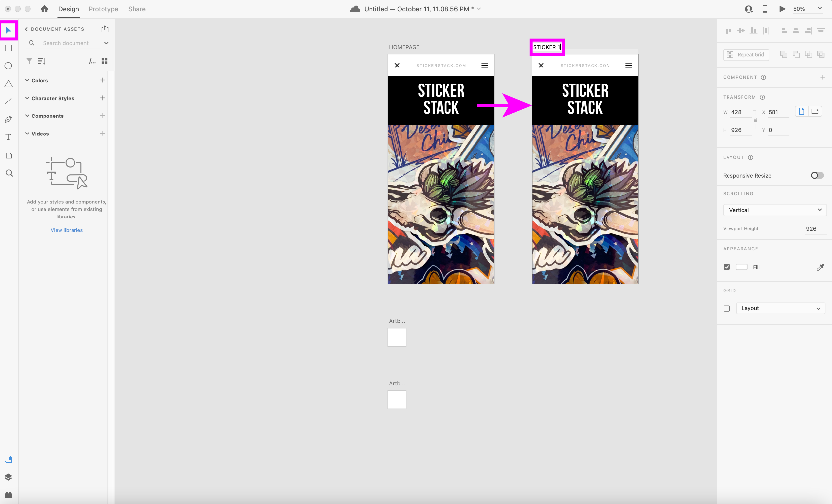Select the Ellipse tool
Image resolution: width=832 pixels, height=504 pixels.
click(8, 66)
